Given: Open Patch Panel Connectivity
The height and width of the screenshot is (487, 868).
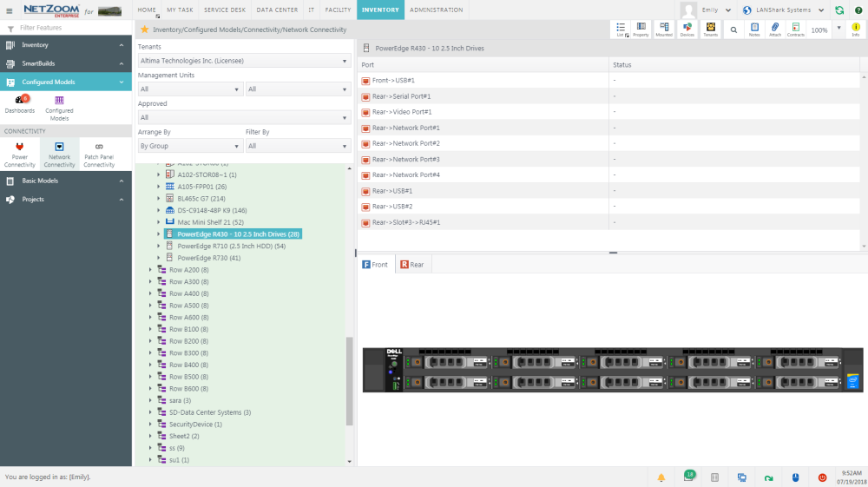Looking at the screenshot, I should 99,154.
